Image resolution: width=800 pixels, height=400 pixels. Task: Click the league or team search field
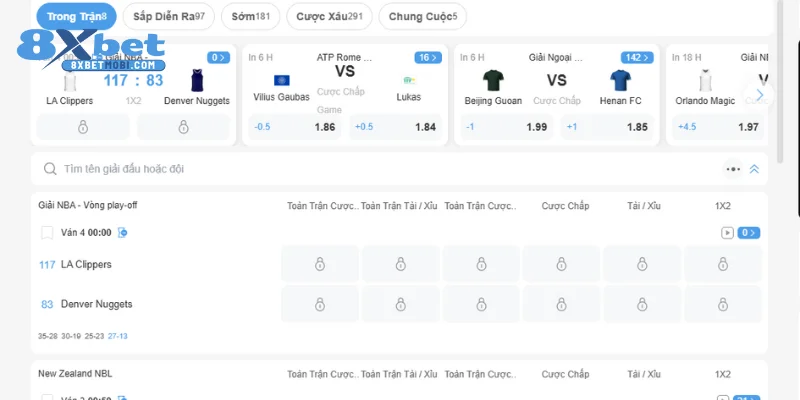(x=380, y=170)
